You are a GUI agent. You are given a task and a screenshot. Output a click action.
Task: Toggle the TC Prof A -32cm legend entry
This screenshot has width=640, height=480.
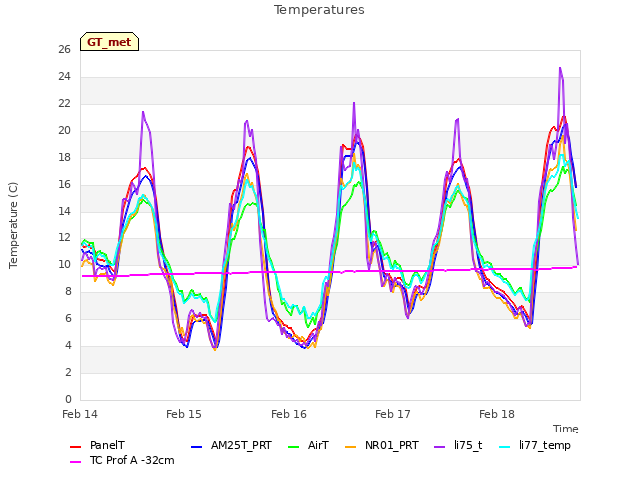pos(122,460)
